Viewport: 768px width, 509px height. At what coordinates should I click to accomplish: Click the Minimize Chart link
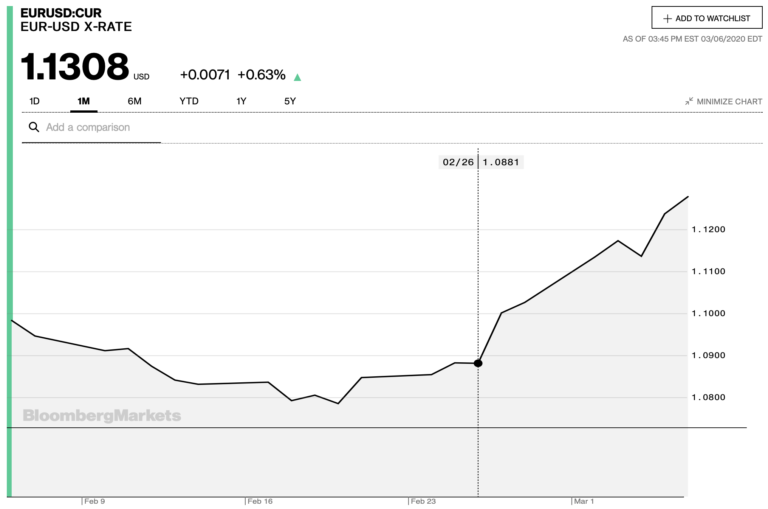pyautogui.click(x=729, y=101)
